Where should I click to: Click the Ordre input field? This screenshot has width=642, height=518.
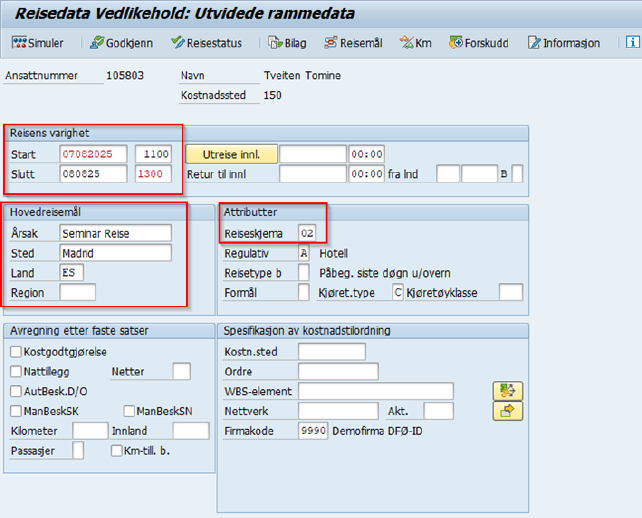coord(338,371)
